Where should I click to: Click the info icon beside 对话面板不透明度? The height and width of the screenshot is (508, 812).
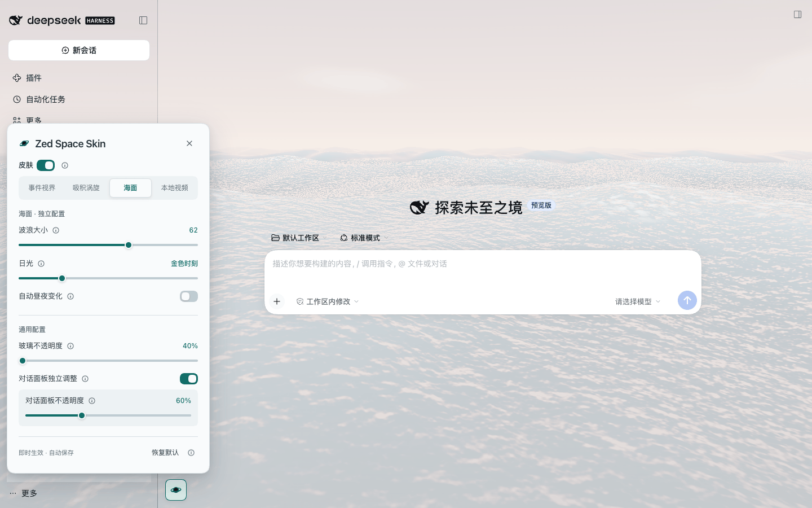click(x=92, y=401)
